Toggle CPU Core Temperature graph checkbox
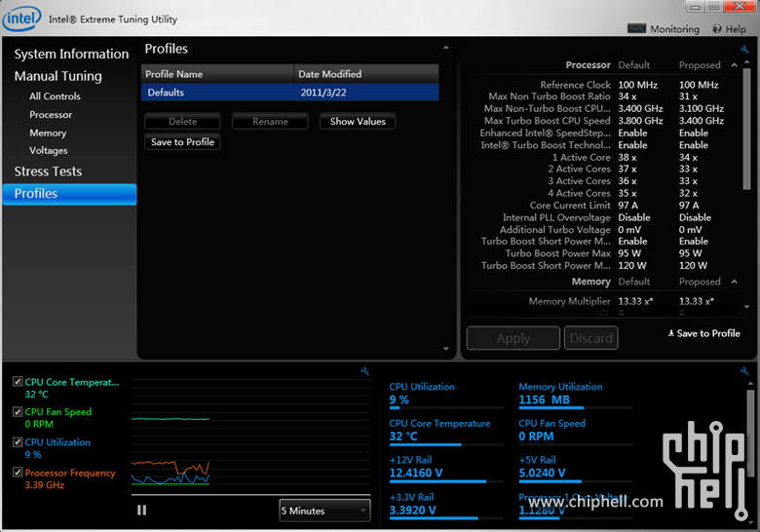The image size is (760, 532). pos(18,381)
